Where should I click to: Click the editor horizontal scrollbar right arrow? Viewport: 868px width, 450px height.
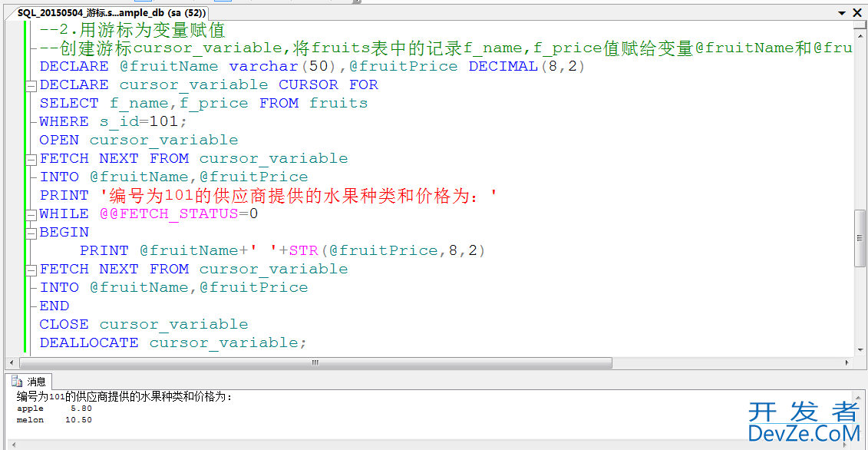(847, 362)
